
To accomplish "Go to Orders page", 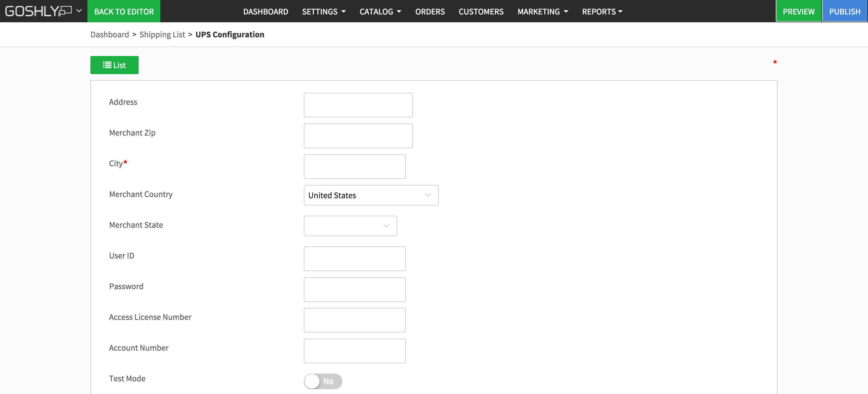I will click(x=429, y=11).
